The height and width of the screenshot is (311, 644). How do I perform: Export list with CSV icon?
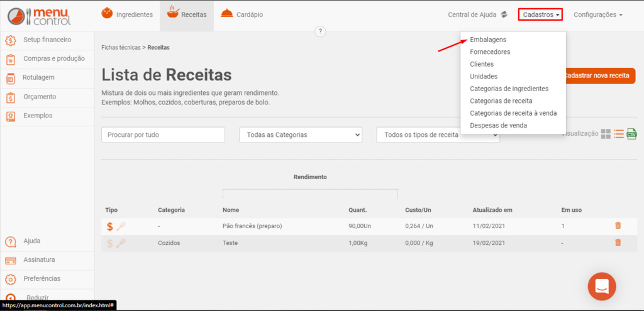631,134
